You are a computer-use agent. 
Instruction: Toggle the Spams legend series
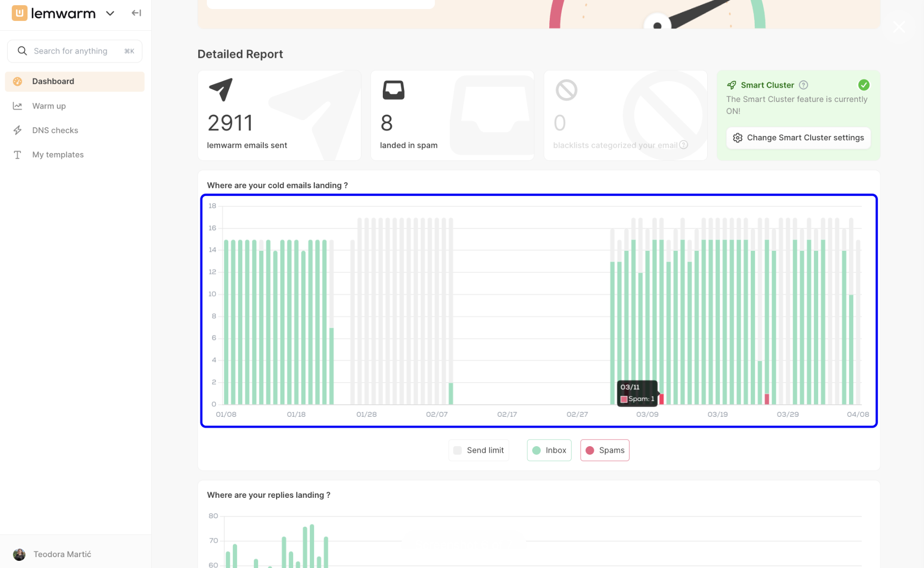pyautogui.click(x=605, y=450)
